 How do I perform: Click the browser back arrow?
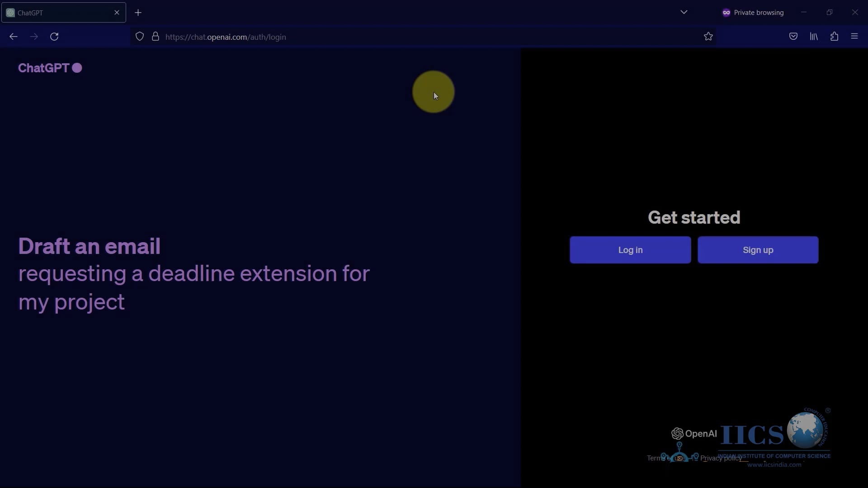(x=14, y=37)
